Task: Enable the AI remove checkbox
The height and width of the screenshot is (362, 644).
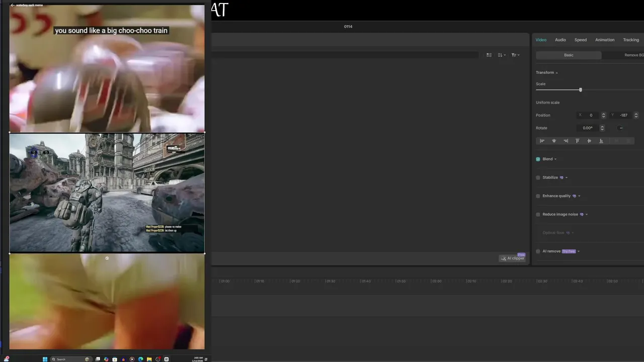Action: pos(538,251)
